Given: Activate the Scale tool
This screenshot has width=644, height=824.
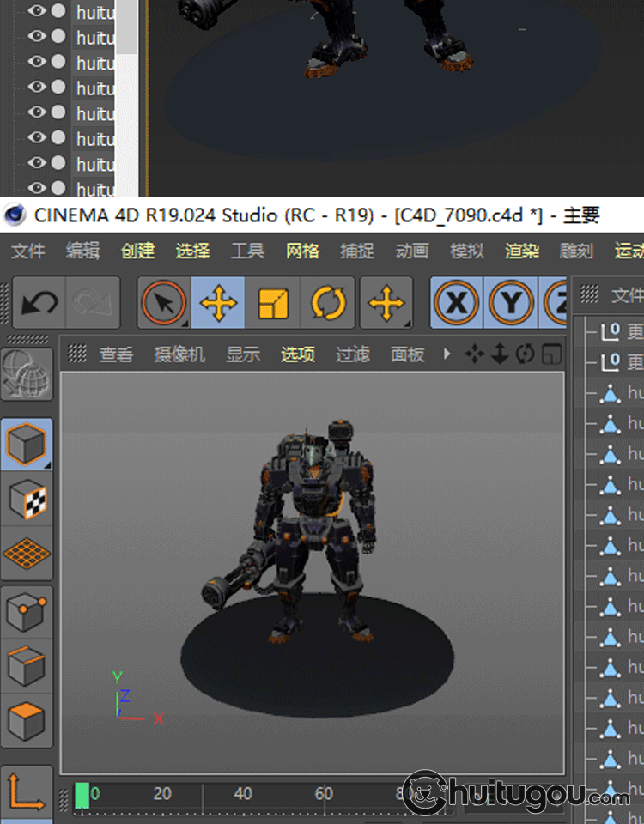Looking at the screenshot, I should (272, 303).
